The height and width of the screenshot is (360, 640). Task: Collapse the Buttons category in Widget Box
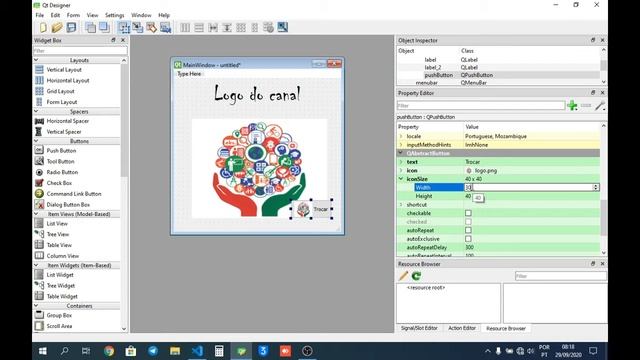[x=36, y=141]
